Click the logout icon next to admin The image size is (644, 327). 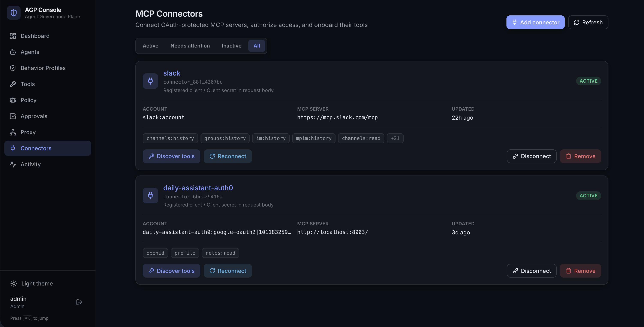click(79, 302)
